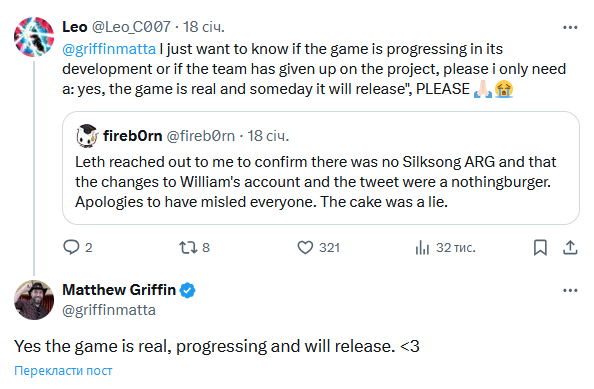Share Leo's tweet via upload icon
This screenshot has height=389, width=594.
pos(570,247)
